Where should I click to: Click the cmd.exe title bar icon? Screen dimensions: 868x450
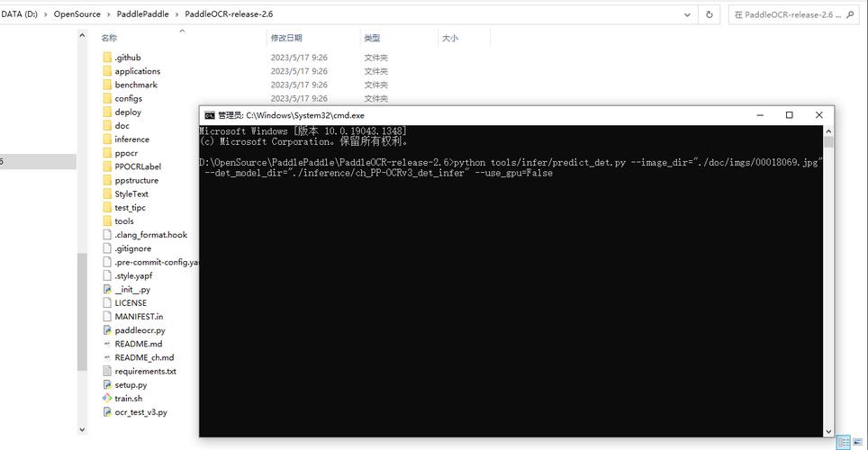[x=210, y=115]
